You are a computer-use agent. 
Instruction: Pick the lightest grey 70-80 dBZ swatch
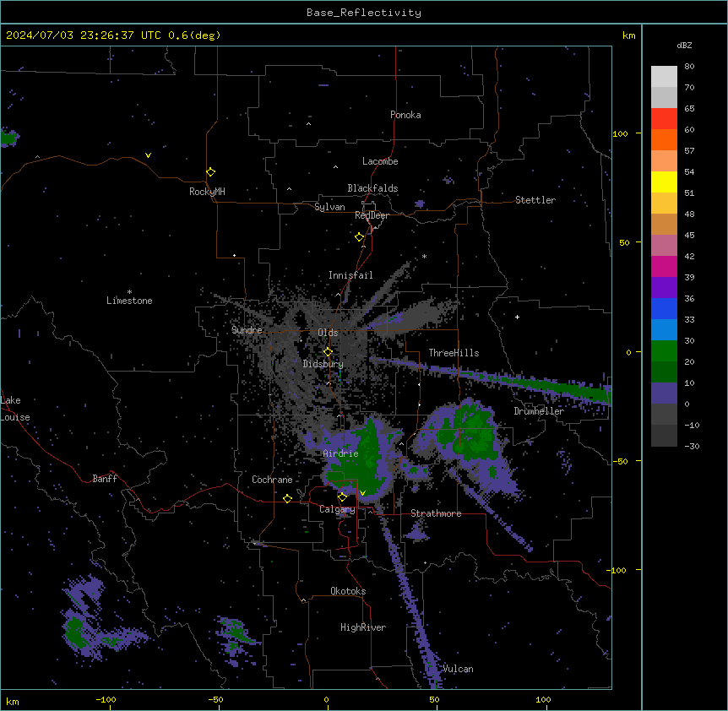[664, 77]
